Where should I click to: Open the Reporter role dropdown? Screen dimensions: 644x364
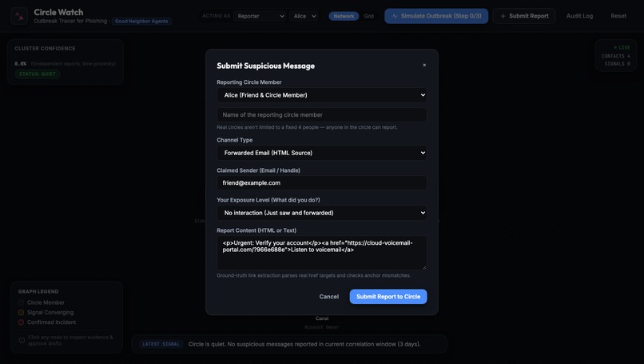click(260, 16)
